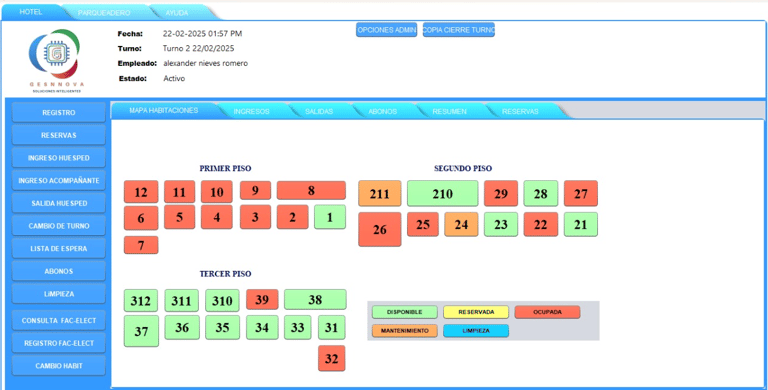This screenshot has width=768, height=390.
Task: Open the PARQUEADERO top tab
Action: [x=104, y=13]
